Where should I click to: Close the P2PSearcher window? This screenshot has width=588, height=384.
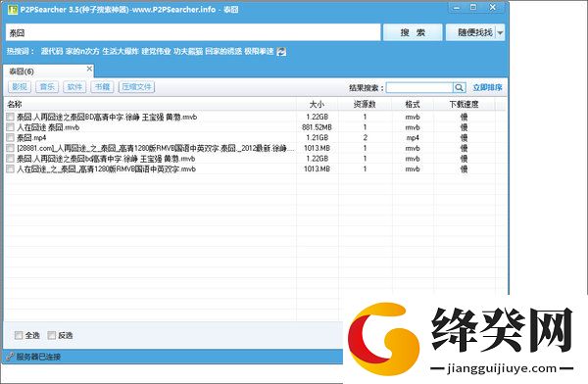point(493,8)
